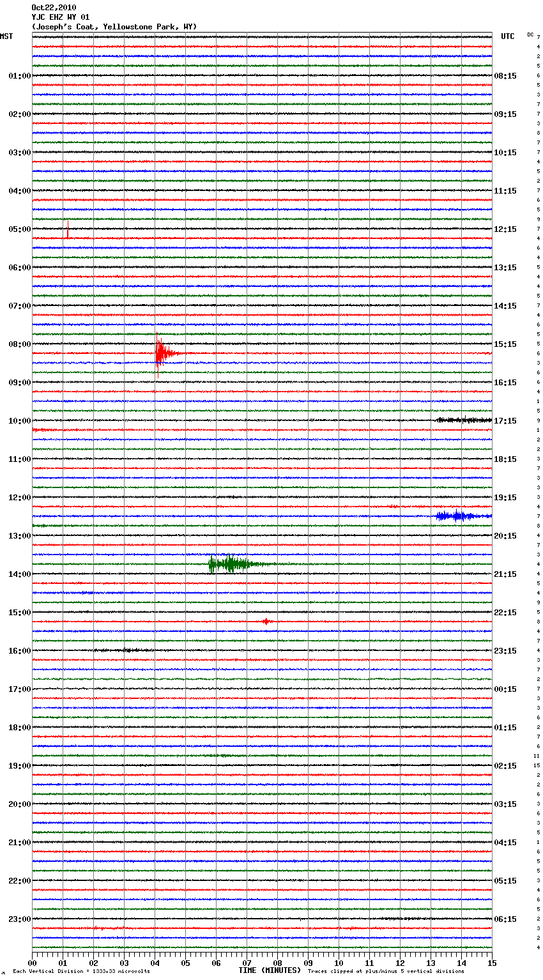Select the 06:00 MST time label
Image resolution: width=543 pixels, height=980 pixels.
pyautogui.click(x=19, y=268)
